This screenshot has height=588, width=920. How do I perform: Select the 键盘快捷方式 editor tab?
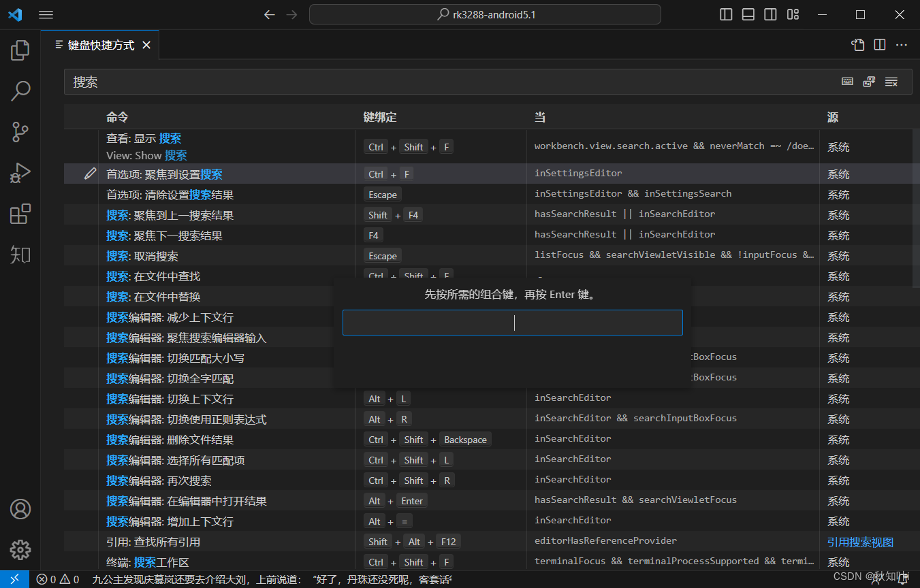pos(100,46)
